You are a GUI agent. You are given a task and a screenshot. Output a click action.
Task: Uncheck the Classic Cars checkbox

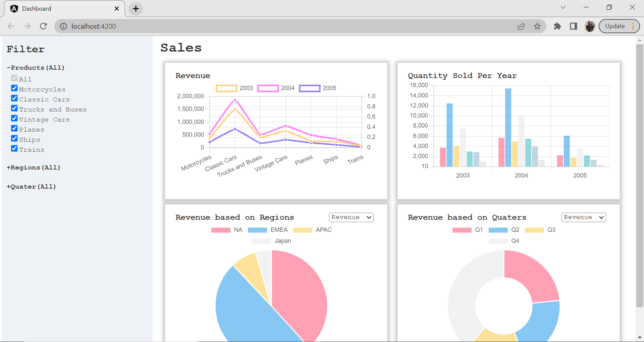coord(14,98)
